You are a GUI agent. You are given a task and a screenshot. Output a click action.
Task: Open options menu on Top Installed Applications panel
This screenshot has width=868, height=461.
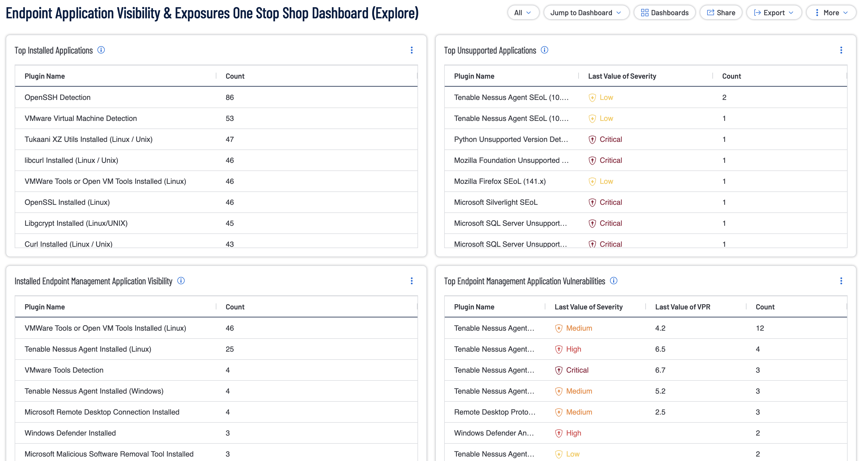tap(412, 50)
